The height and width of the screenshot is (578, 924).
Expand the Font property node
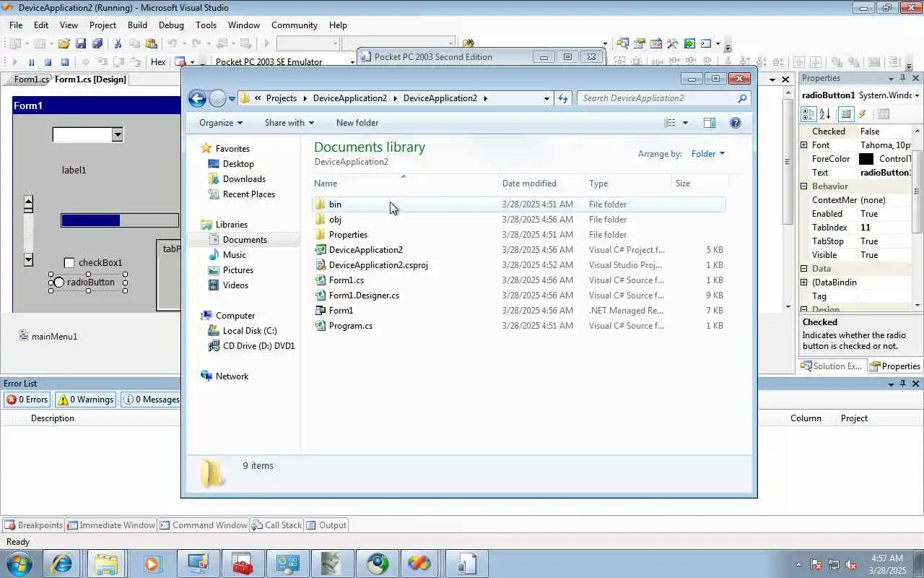pyautogui.click(x=804, y=145)
